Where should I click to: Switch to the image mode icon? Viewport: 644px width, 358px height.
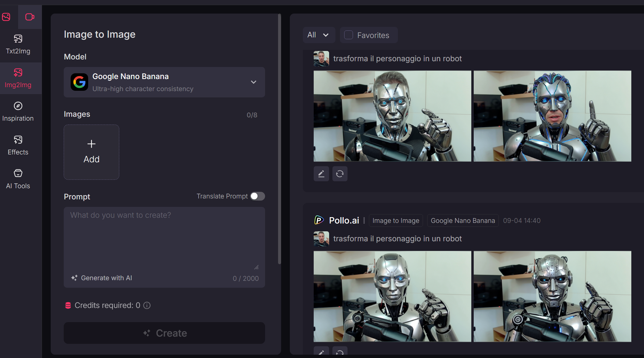6,17
